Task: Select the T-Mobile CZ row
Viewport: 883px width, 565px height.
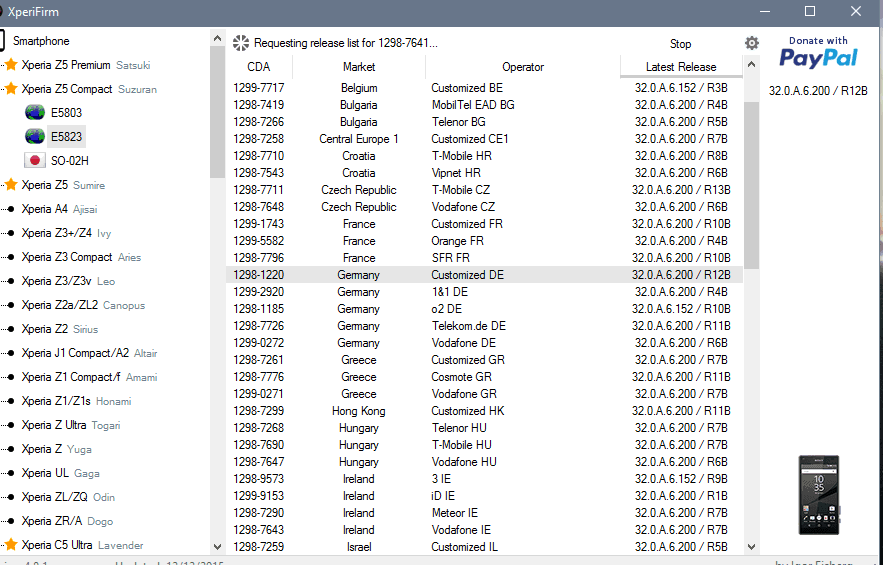Action: click(x=484, y=190)
